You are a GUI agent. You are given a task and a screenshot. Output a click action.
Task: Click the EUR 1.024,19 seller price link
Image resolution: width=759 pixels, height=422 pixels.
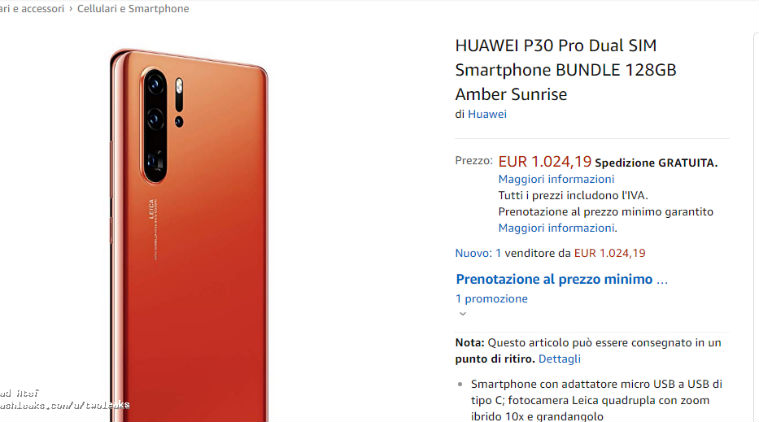[x=609, y=253]
